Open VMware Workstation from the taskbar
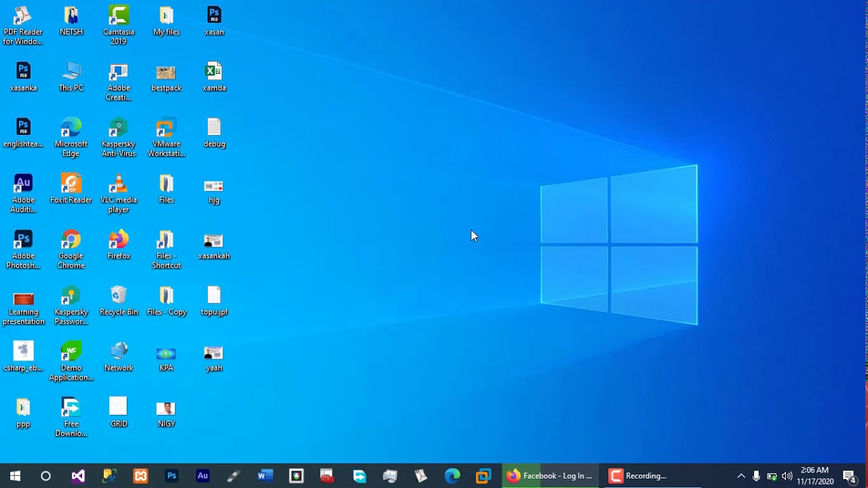The height and width of the screenshot is (488, 868). (x=484, y=476)
